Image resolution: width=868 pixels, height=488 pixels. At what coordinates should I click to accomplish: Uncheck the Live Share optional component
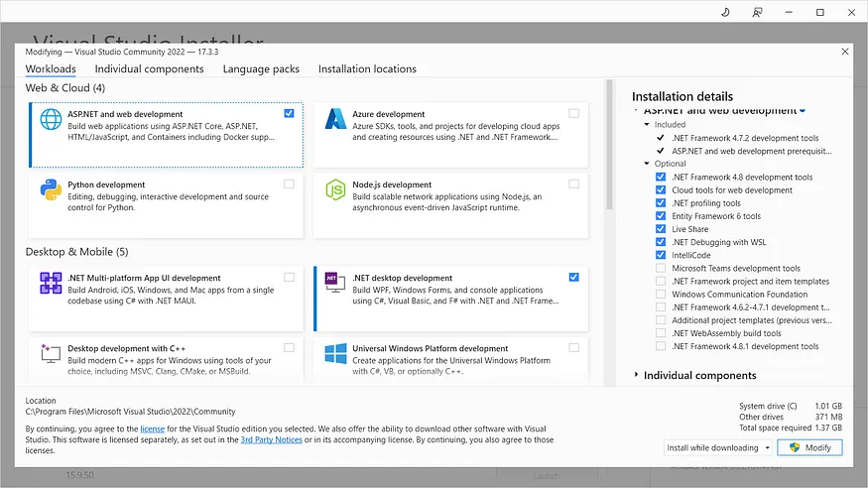click(x=661, y=229)
